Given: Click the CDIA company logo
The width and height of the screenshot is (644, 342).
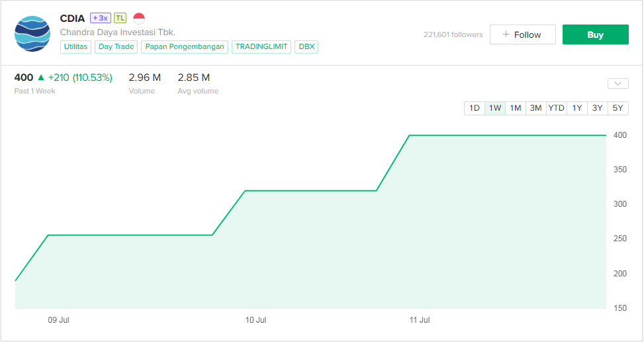Looking at the screenshot, I should (32, 34).
